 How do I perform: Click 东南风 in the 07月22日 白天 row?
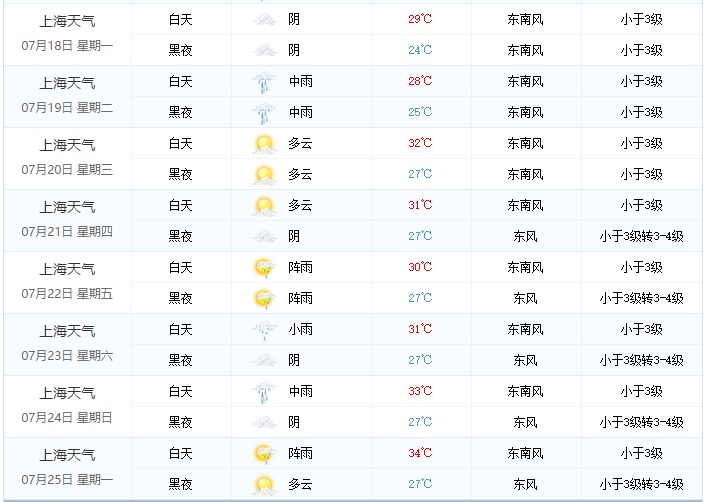click(x=525, y=268)
